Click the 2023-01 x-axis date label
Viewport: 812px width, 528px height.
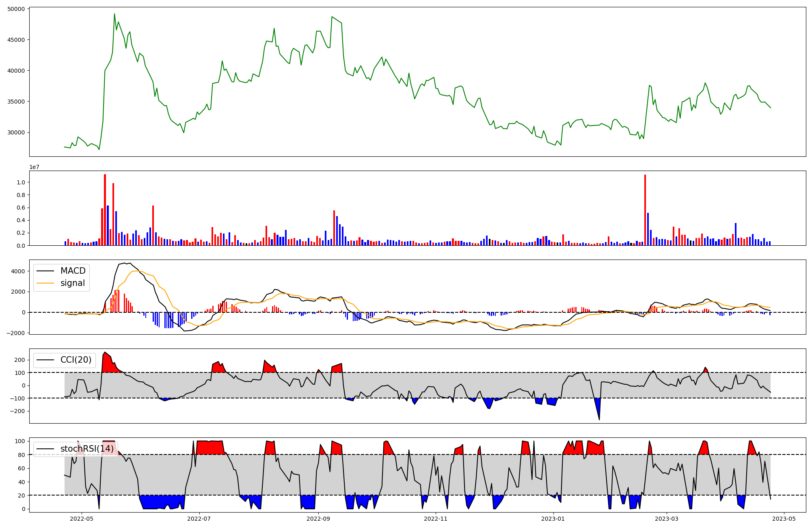click(553, 519)
